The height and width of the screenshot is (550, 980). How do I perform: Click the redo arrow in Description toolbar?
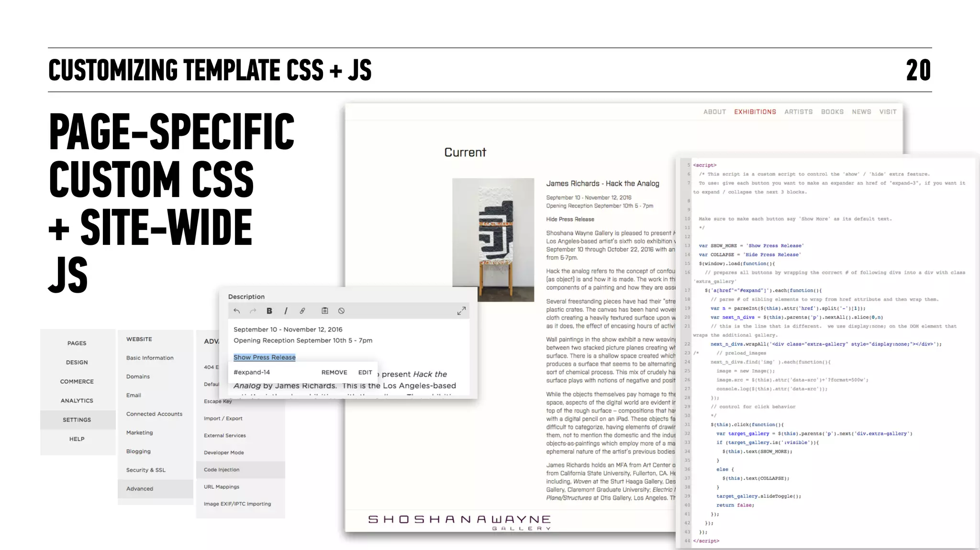pyautogui.click(x=253, y=311)
